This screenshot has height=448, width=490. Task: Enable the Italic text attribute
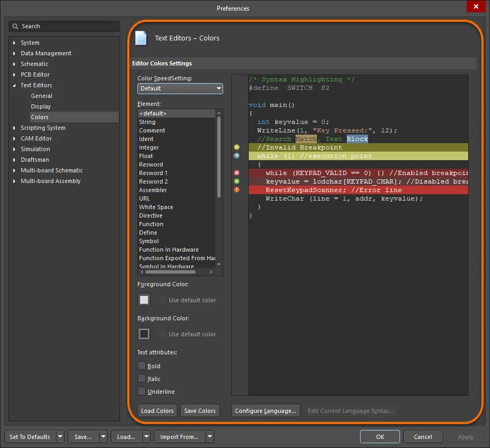pyautogui.click(x=142, y=378)
